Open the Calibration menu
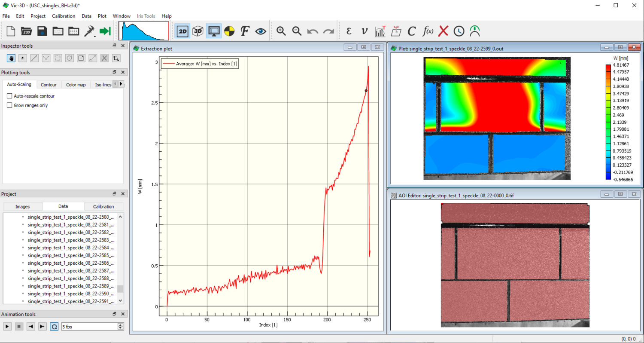 [x=64, y=16]
